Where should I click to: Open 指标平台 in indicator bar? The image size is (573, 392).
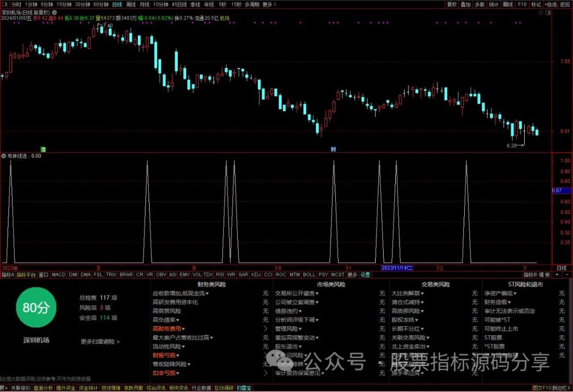pos(27,275)
